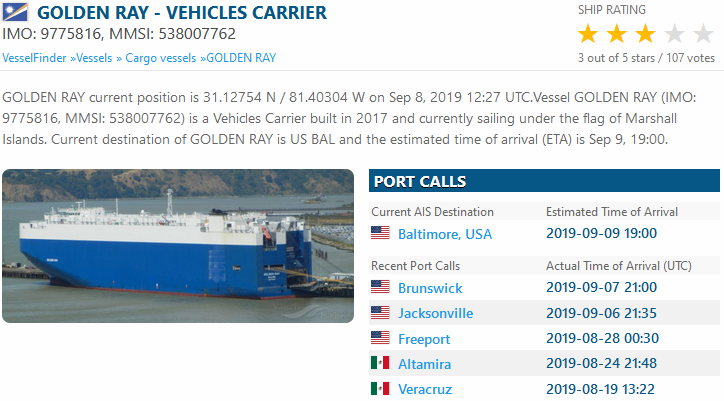Open the Golden Ray ship photo
The height and width of the screenshot is (401, 724).
coord(178,246)
